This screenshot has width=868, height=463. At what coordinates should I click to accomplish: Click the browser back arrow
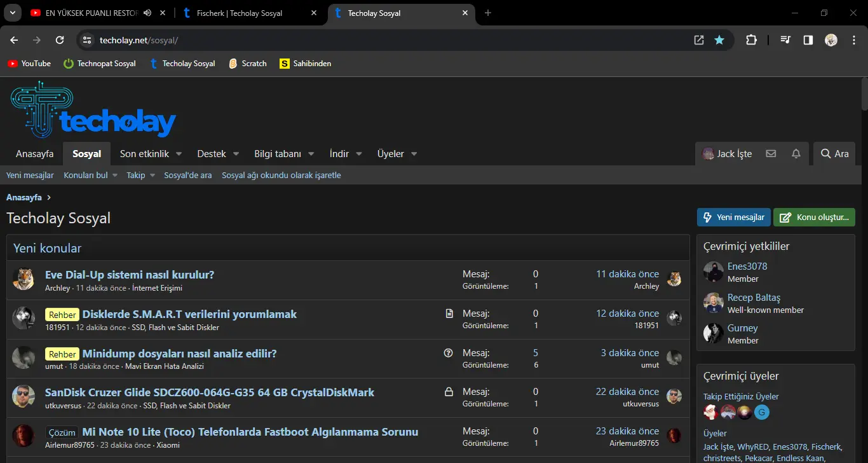click(x=14, y=40)
